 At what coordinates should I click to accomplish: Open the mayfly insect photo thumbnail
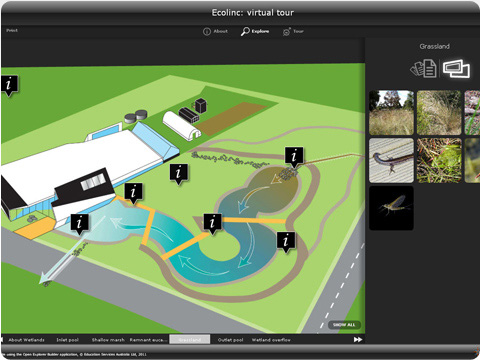click(391, 208)
